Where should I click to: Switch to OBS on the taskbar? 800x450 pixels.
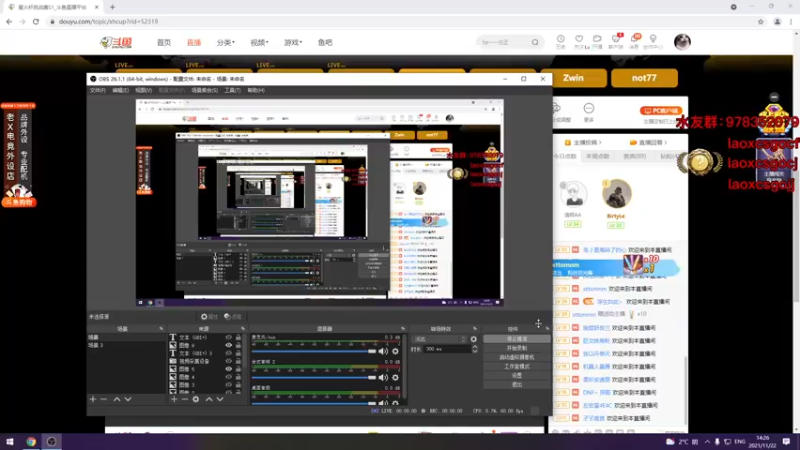click(x=52, y=441)
